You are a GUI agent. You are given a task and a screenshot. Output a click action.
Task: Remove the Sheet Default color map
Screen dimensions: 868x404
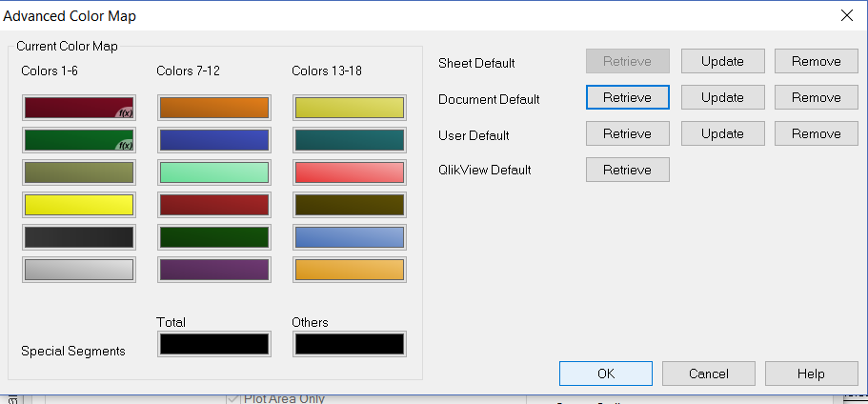pyautogui.click(x=817, y=61)
